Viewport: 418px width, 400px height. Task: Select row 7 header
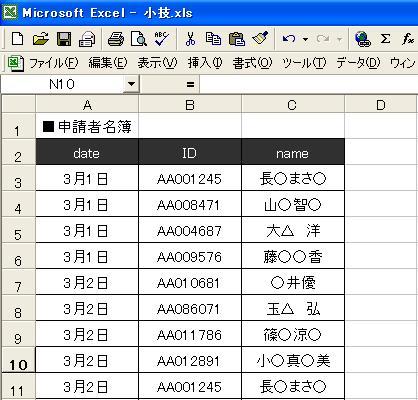(x=18, y=283)
